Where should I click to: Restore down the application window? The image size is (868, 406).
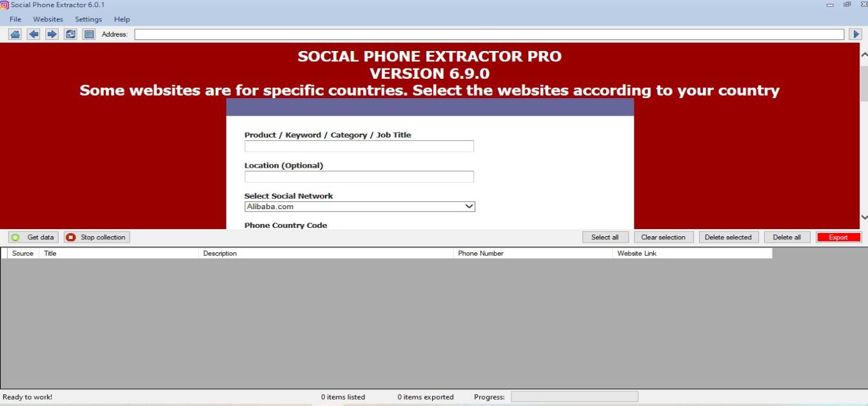(847, 5)
